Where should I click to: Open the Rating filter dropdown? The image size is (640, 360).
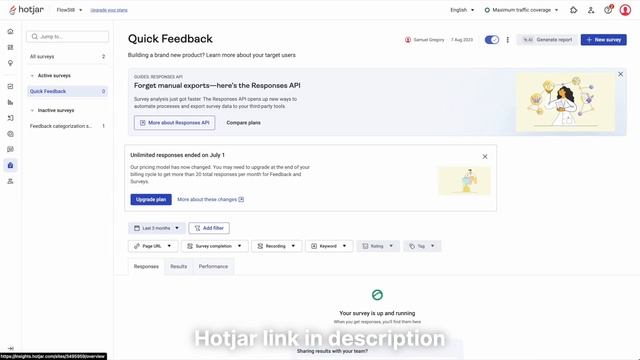click(x=378, y=246)
